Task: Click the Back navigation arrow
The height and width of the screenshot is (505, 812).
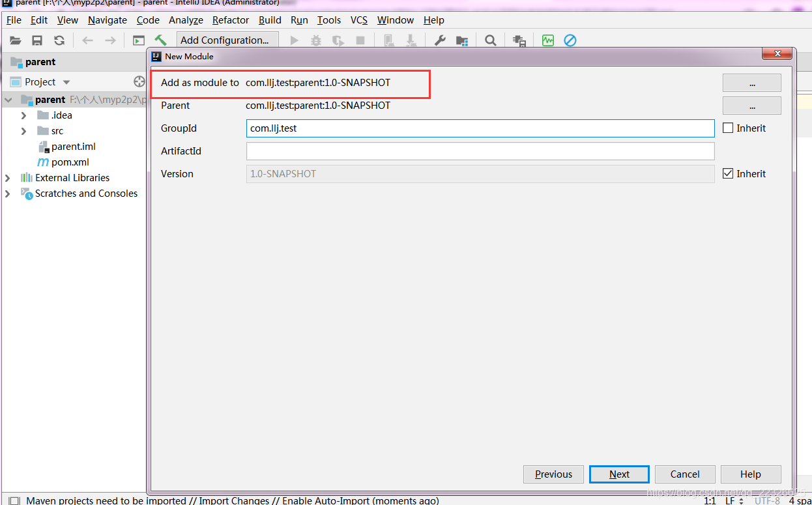Action: coord(87,40)
